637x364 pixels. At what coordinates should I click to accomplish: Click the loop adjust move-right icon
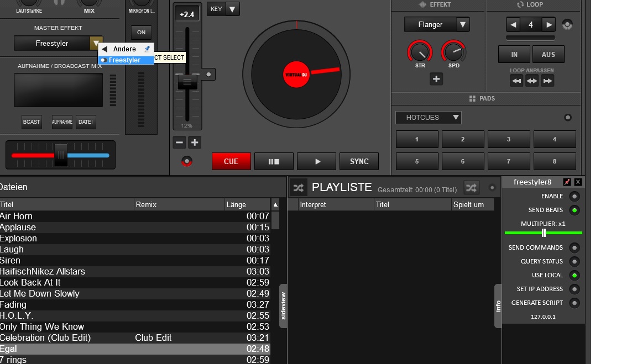(547, 81)
